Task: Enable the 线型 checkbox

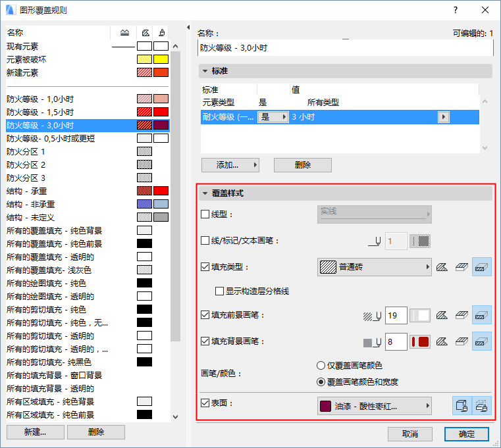Action: click(x=205, y=214)
